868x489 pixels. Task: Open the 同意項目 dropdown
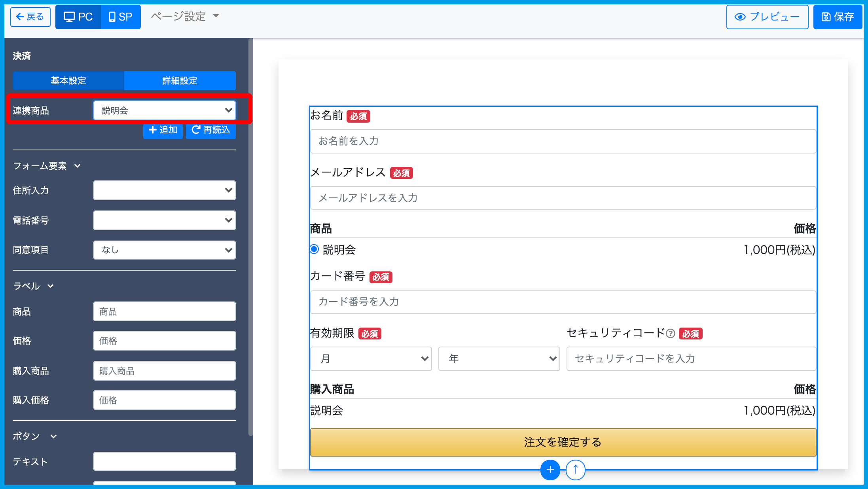click(x=164, y=250)
